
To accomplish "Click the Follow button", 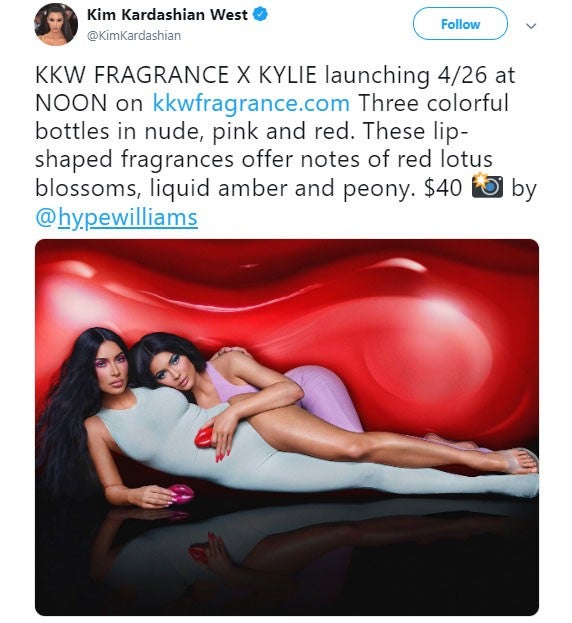I will (460, 24).
